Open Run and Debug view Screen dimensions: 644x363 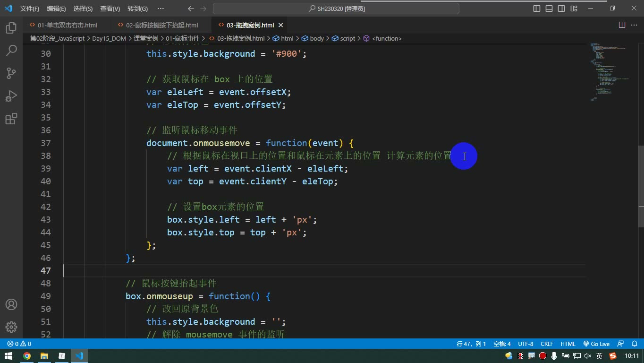(x=11, y=96)
